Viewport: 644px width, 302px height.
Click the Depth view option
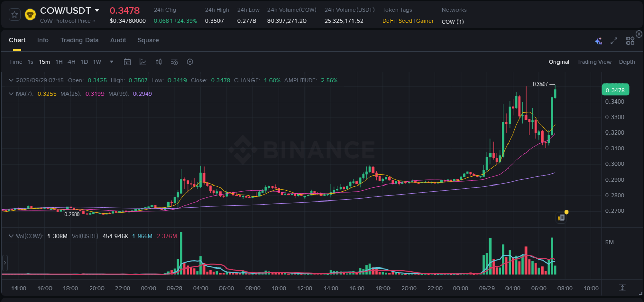pyautogui.click(x=626, y=62)
